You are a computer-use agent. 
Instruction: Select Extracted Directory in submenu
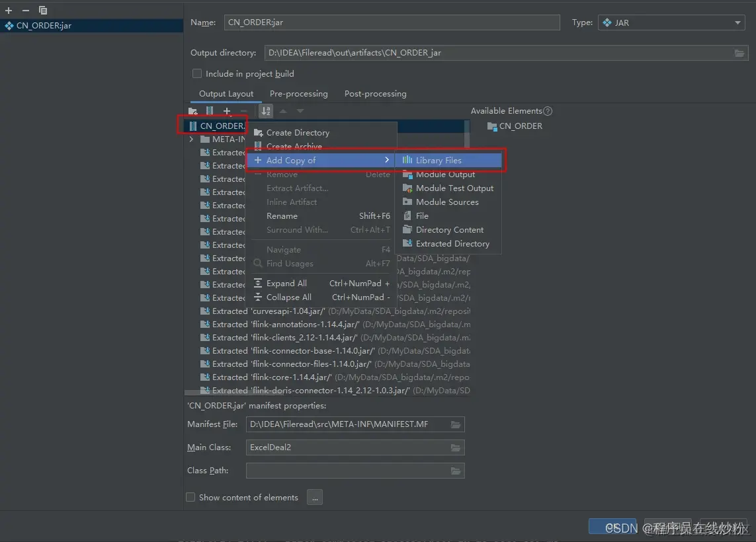(x=448, y=244)
